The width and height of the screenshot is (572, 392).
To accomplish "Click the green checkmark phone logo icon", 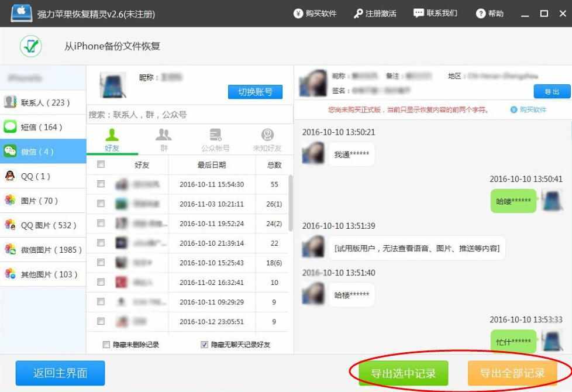I will point(30,46).
